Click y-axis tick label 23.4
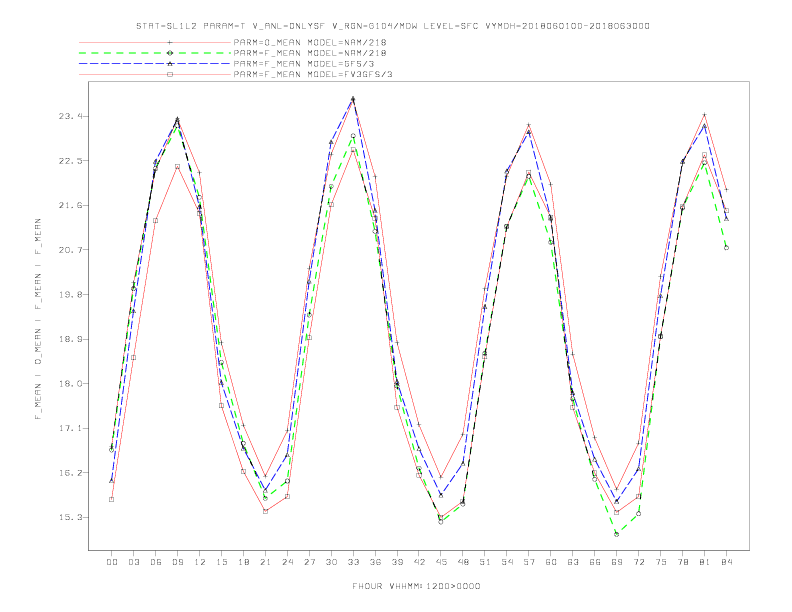Screen dimensions: 792x612 pos(70,116)
